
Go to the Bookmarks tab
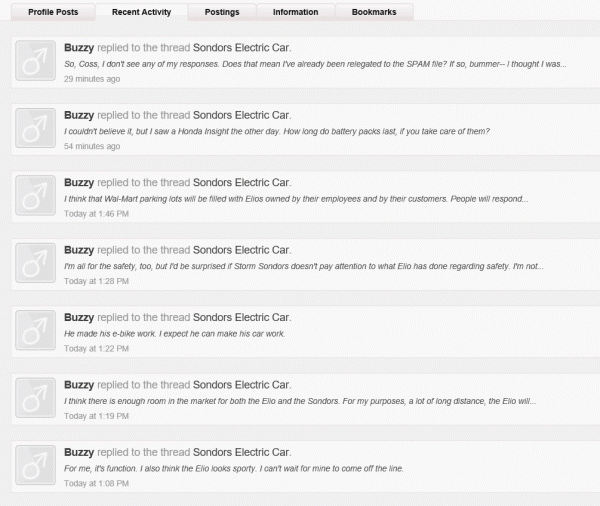click(x=375, y=12)
